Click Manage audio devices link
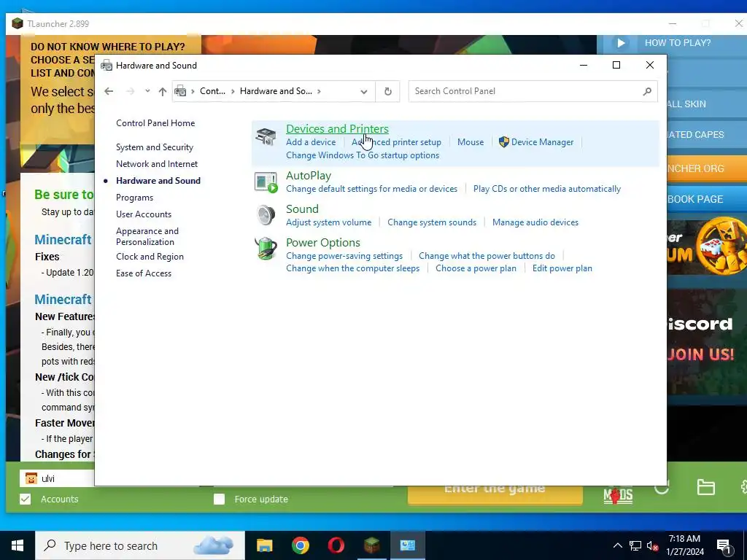This screenshot has height=560, width=747. pyautogui.click(x=535, y=222)
